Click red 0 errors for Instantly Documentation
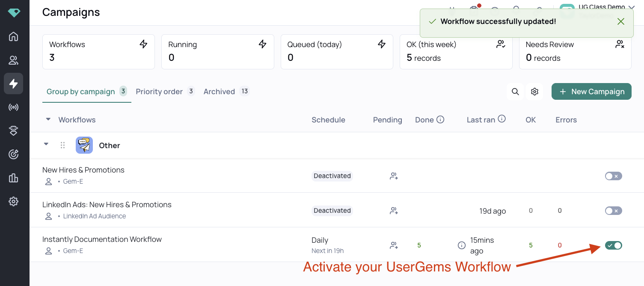The image size is (644, 286). [x=560, y=245]
